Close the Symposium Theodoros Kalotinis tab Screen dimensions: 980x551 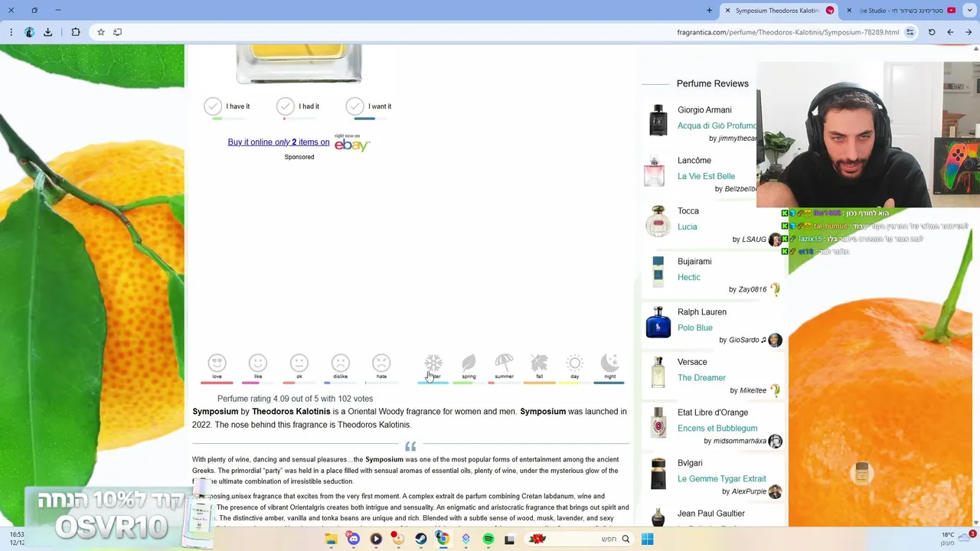click(x=727, y=11)
